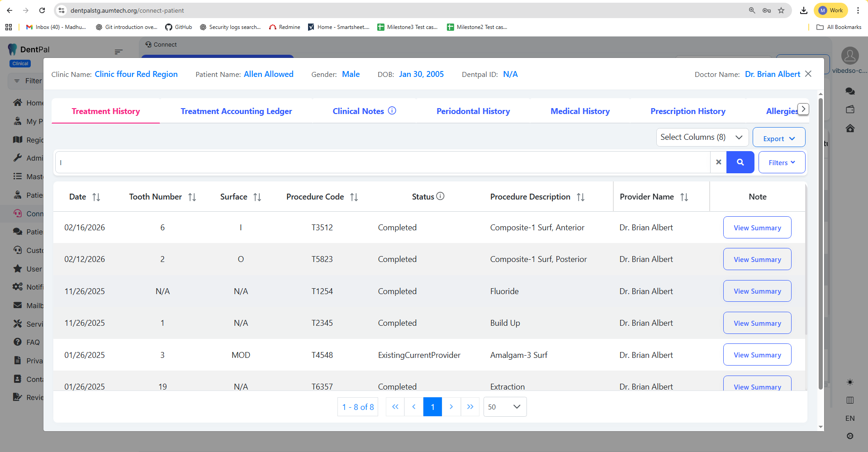The image size is (868, 452).
Task: View Summary for Fluoride procedure
Action: click(x=757, y=291)
